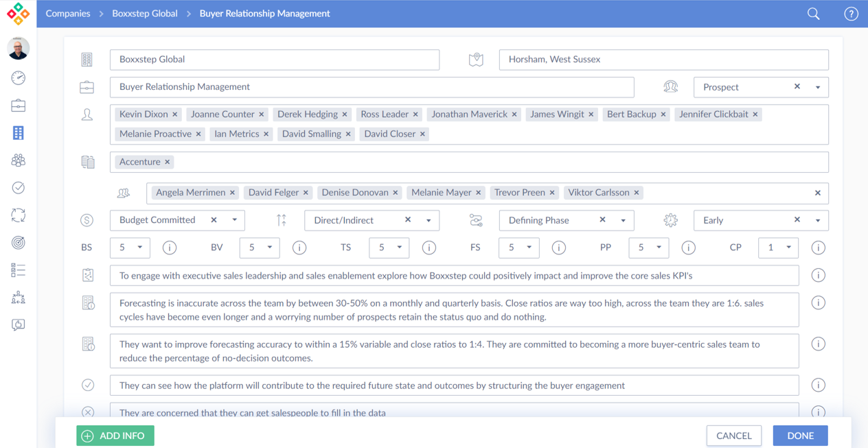868x448 pixels.
Task: Click the search magnifier icon in header
Action: point(813,14)
